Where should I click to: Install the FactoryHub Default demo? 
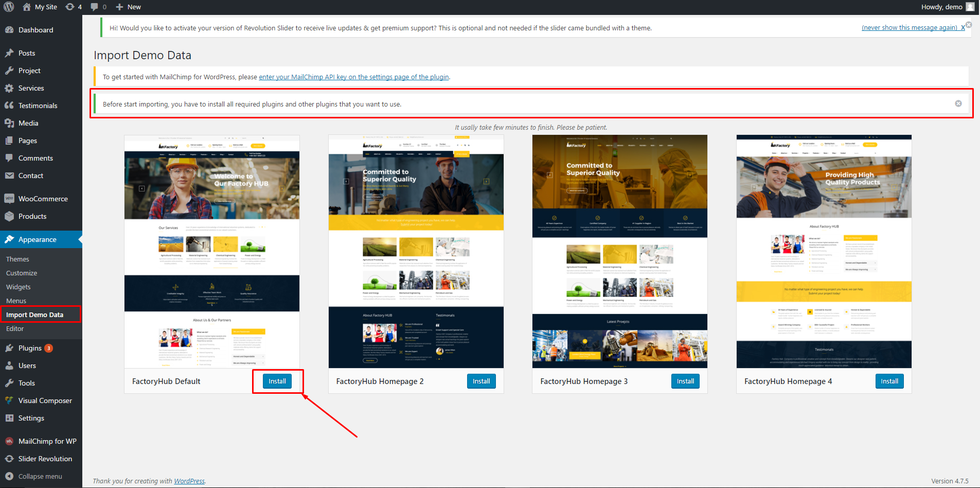tap(277, 381)
